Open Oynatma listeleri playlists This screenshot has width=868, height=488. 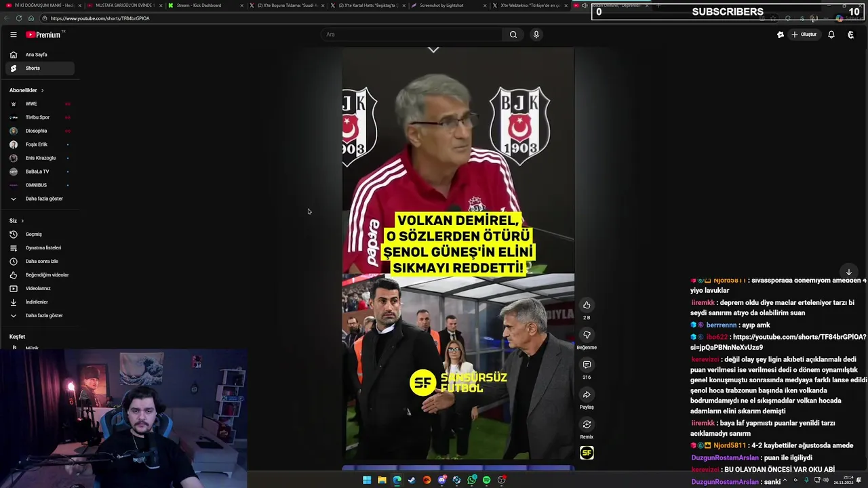pyautogui.click(x=40, y=248)
